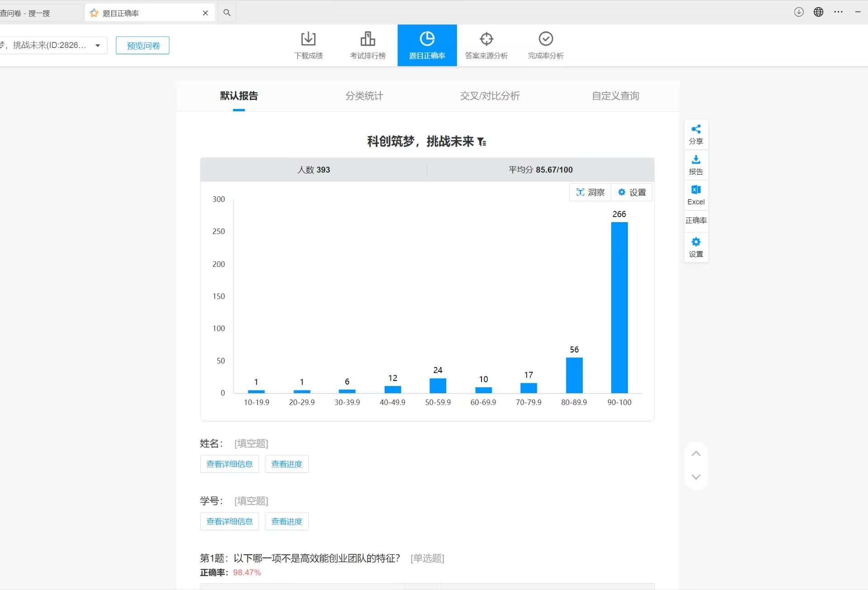Switch to 分类统计 tab
Viewport: 868px width, 590px height.
tap(364, 96)
